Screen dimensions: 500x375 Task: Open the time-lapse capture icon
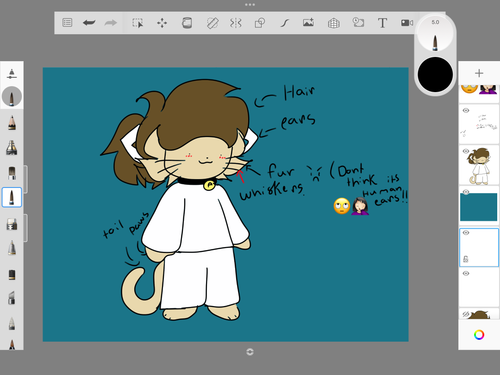point(358,22)
